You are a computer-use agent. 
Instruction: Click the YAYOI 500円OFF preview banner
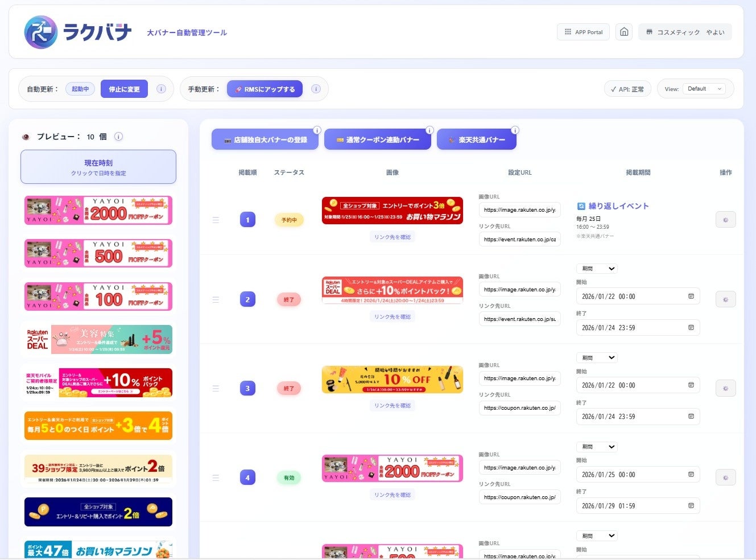[98, 253]
